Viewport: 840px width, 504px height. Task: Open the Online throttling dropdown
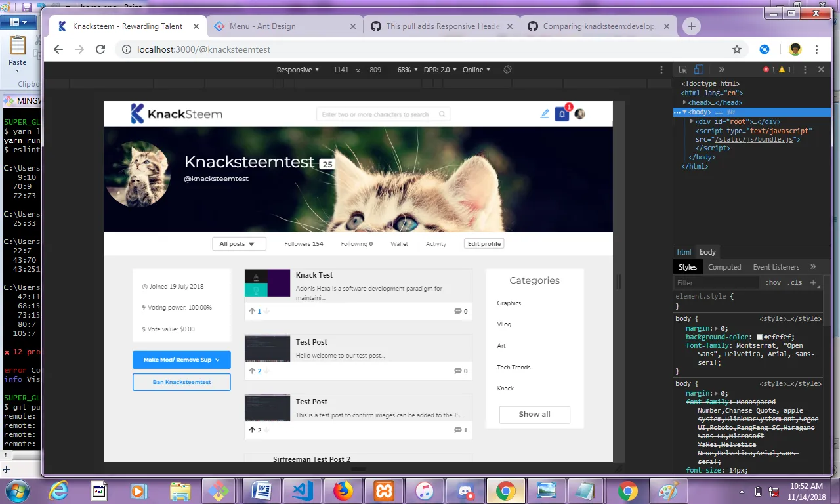point(476,70)
